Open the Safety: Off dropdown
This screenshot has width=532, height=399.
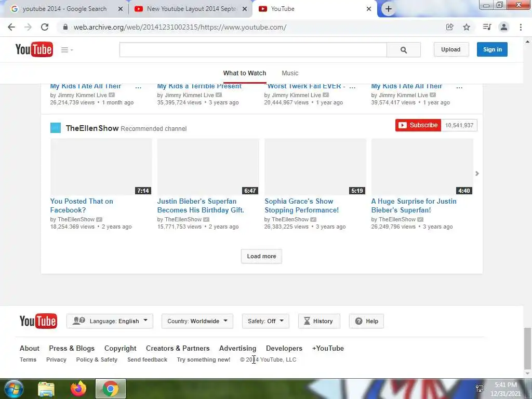coord(265,321)
